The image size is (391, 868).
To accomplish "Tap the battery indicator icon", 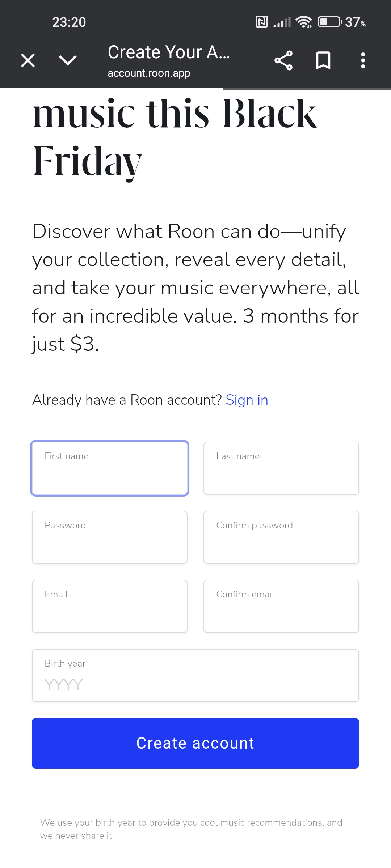I will tap(330, 22).
